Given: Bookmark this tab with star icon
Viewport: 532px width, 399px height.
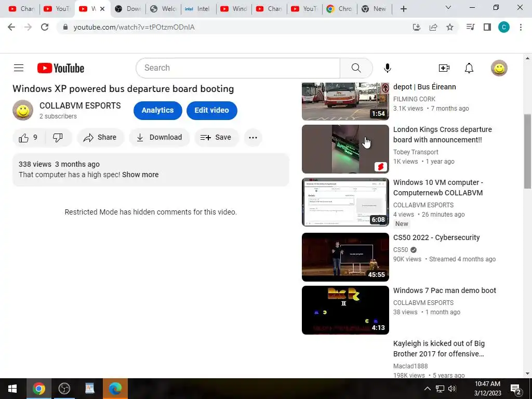Looking at the screenshot, I should tap(450, 27).
